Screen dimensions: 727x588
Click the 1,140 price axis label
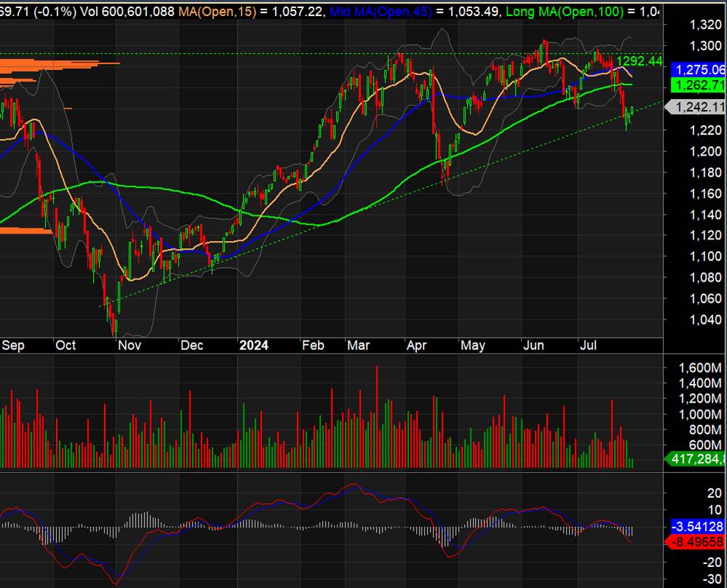pos(705,214)
